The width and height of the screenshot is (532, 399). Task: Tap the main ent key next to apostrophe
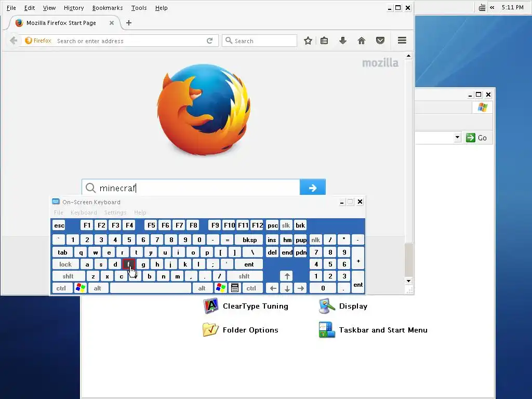[x=249, y=264]
